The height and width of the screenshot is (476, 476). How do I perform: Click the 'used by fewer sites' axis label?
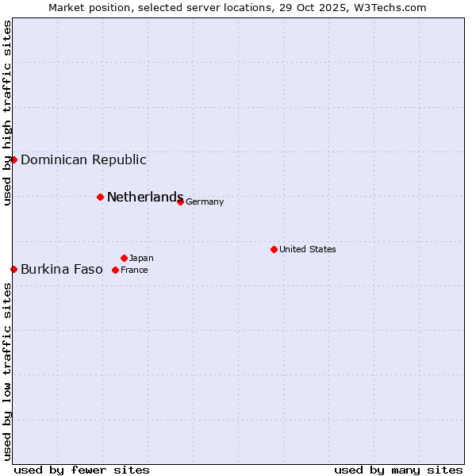pos(82,470)
